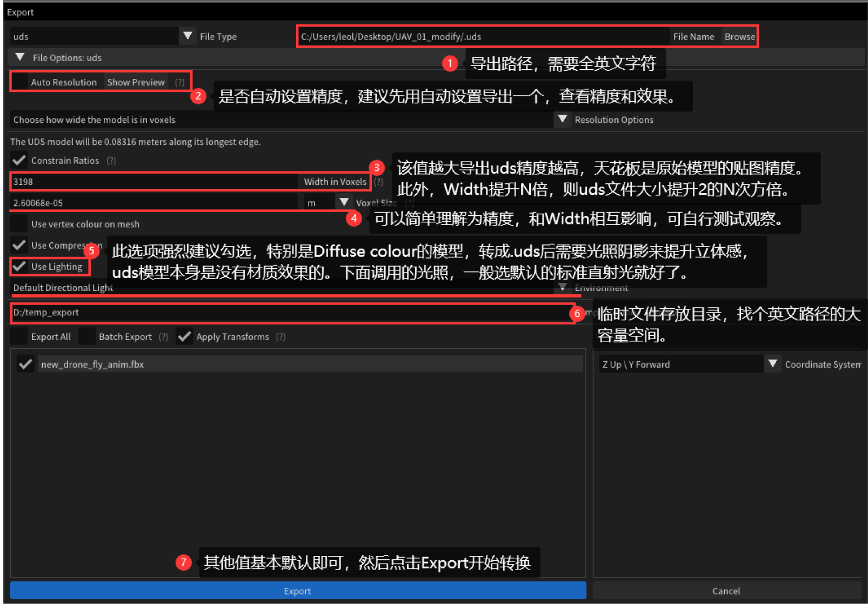This screenshot has height=609, width=868.
Task: Click the uds file type field
Action: (94, 36)
